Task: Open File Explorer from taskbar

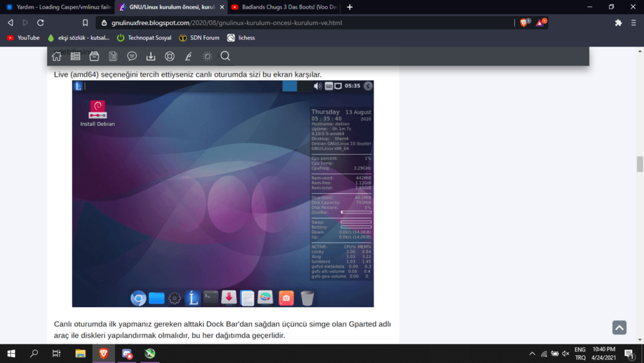Action: (80, 354)
